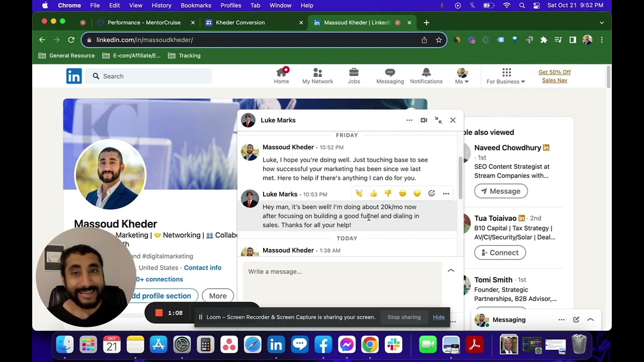Click the LinkedIn Search field
This screenshot has height=362, width=644.
coord(149,76)
